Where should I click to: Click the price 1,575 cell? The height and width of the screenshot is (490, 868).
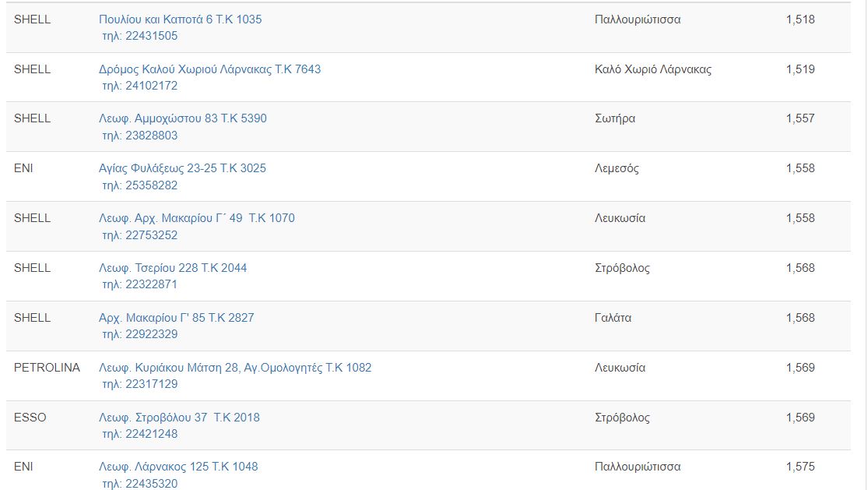coord(799,467)
